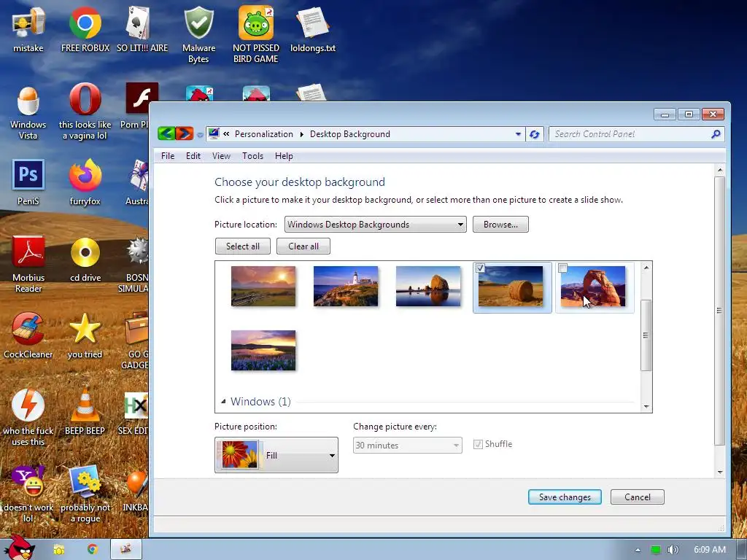Open the 30 minutes interval dropdown
747x560 pixels.
coord(407,446)
